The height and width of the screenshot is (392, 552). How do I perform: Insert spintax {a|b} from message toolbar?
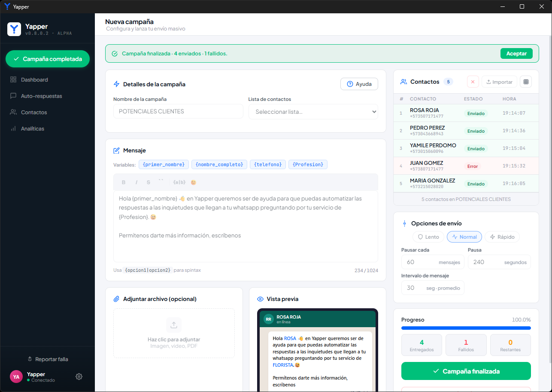click(x=179, y=182)
